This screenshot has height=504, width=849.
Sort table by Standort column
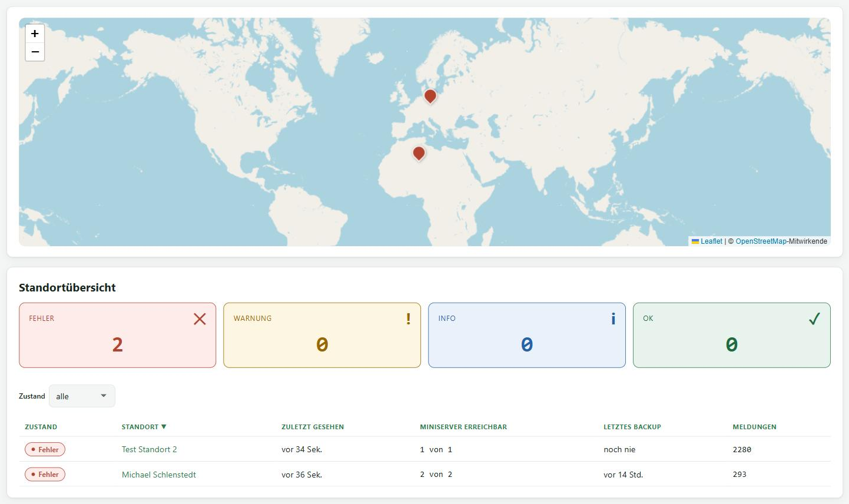(144, 427)
